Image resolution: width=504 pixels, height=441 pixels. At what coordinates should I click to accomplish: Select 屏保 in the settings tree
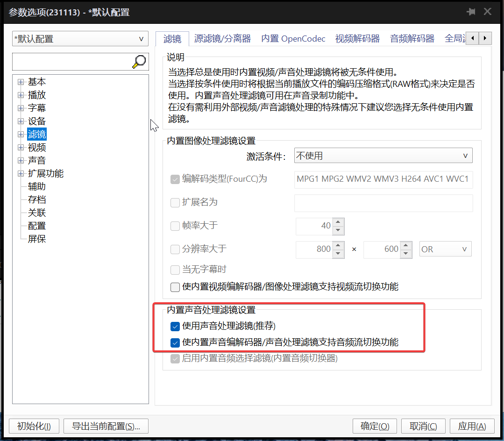tap(36, 239)
